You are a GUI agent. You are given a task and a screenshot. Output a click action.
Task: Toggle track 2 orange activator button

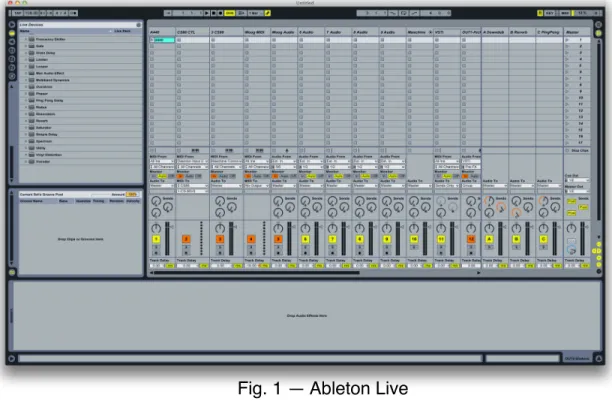186,239
